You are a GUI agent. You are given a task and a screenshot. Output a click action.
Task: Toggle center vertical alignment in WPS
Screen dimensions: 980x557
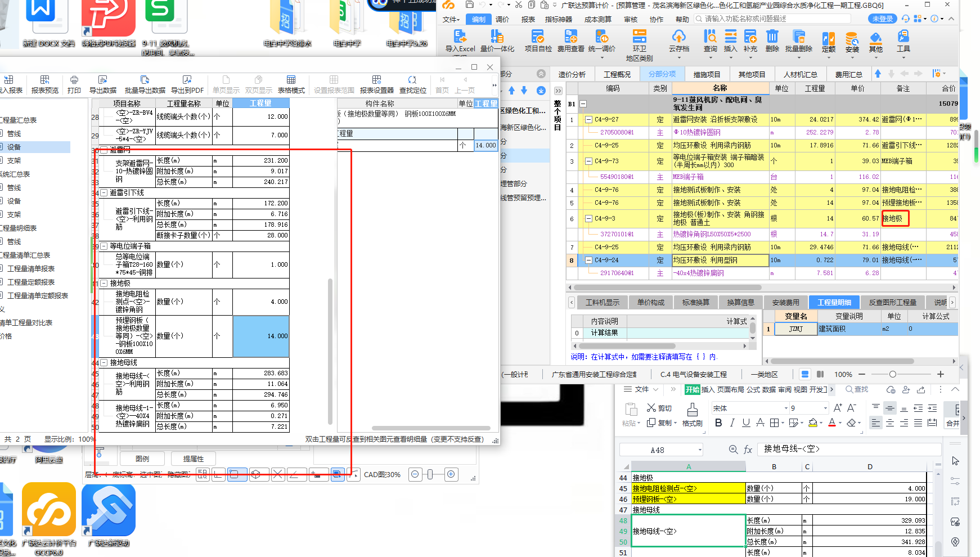click(890, 408)
